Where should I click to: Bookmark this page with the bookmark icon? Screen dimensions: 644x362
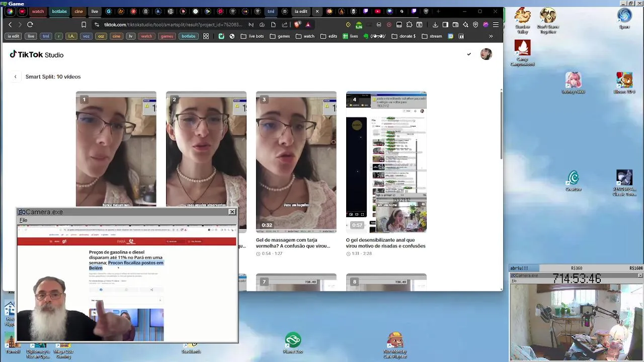84,25
